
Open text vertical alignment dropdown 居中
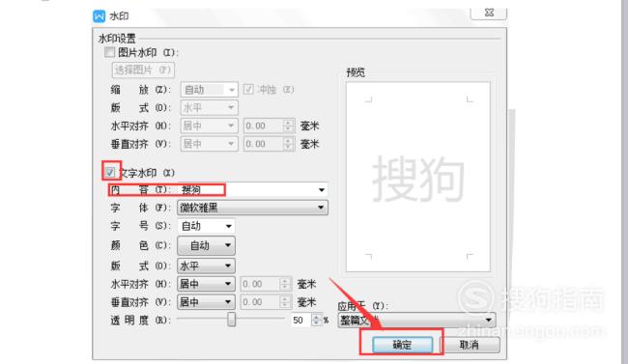pyautogui.click(x=206, y=302)
